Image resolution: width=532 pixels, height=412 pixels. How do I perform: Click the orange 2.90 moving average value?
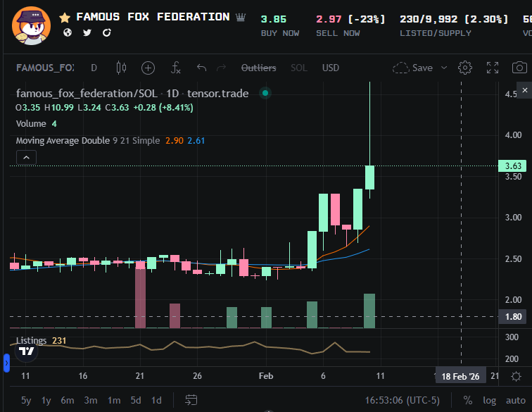click(175, 141)
